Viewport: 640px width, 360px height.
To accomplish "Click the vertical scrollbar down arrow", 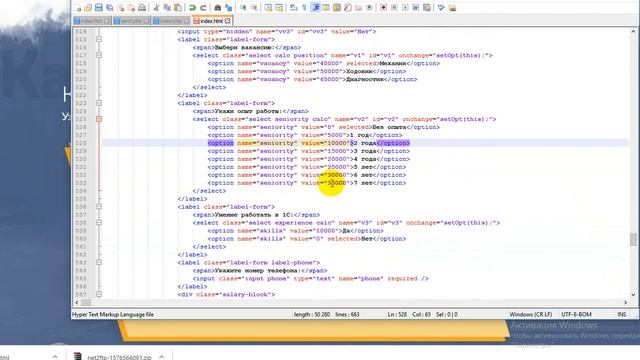I will [x=633, y=295].
